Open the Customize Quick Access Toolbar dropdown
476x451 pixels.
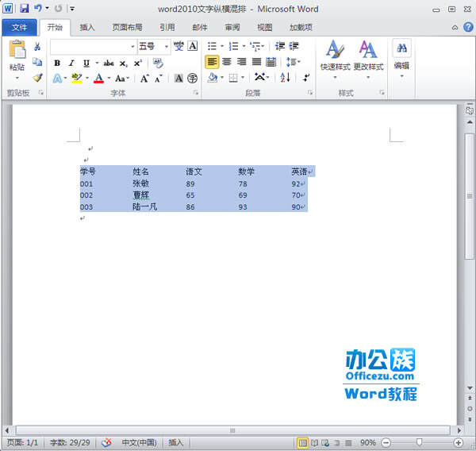72,9
